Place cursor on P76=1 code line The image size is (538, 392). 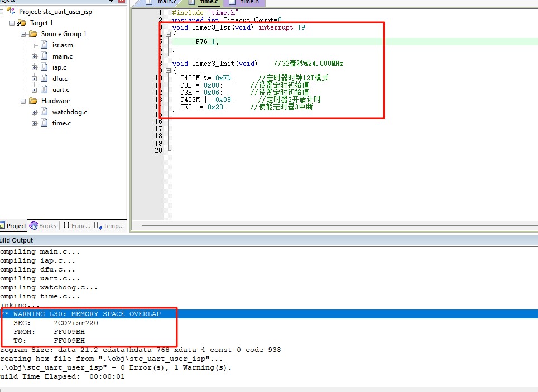(x=206, y=42)
